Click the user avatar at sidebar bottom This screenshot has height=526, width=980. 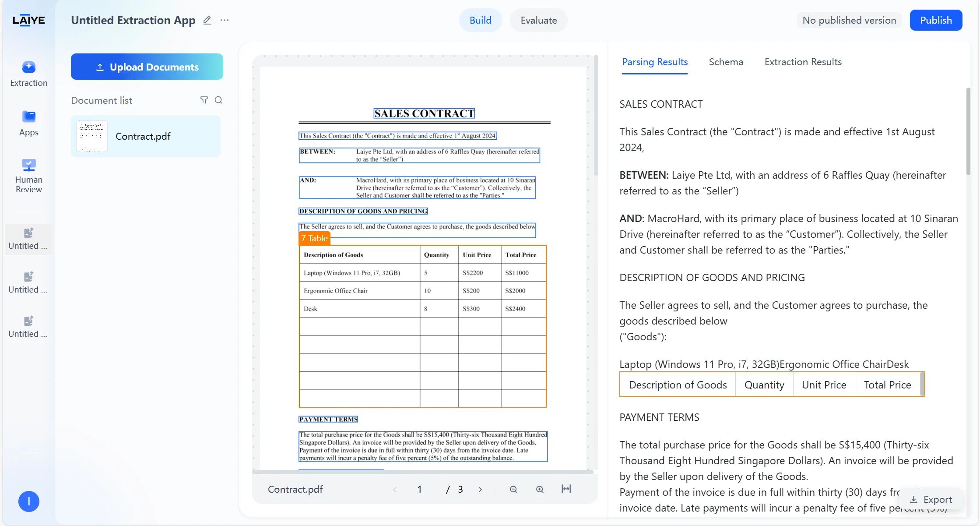pyautogui.click(x=29, y=501)
